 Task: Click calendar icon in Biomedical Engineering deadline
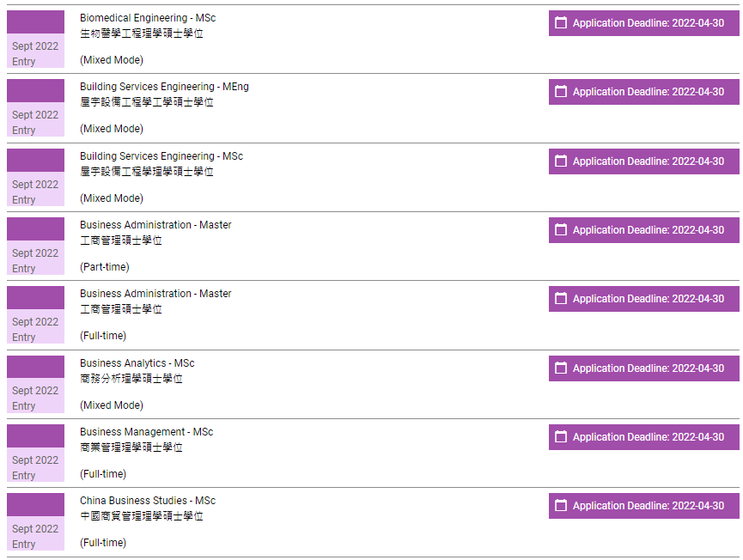561,23
